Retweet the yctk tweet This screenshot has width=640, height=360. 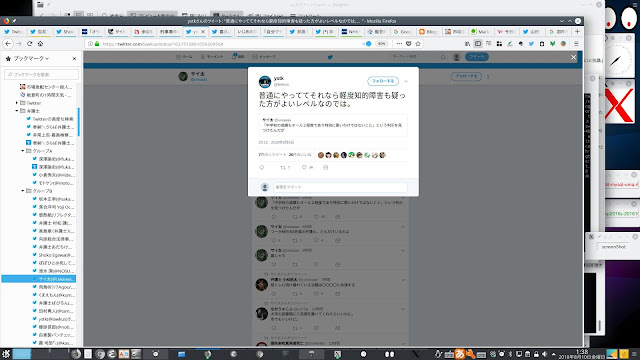pyautogui.click(x=283, y=167)
